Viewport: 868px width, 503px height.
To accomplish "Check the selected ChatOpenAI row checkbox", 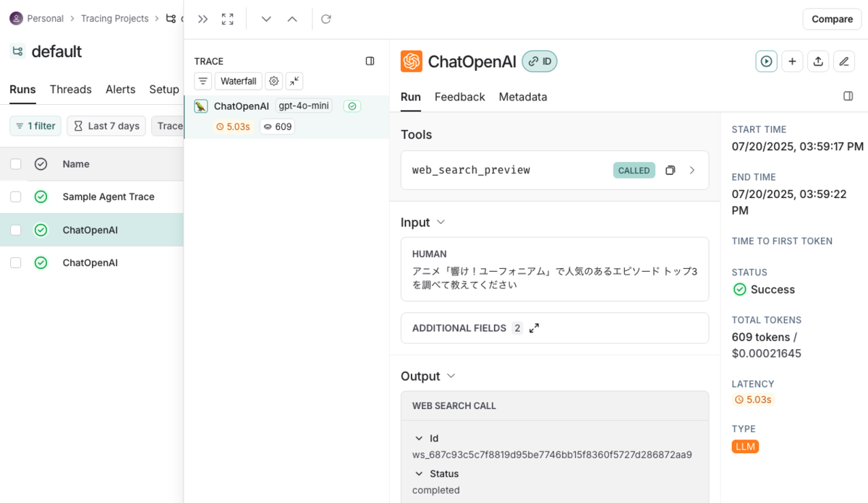I will click(x=16, y=230).
